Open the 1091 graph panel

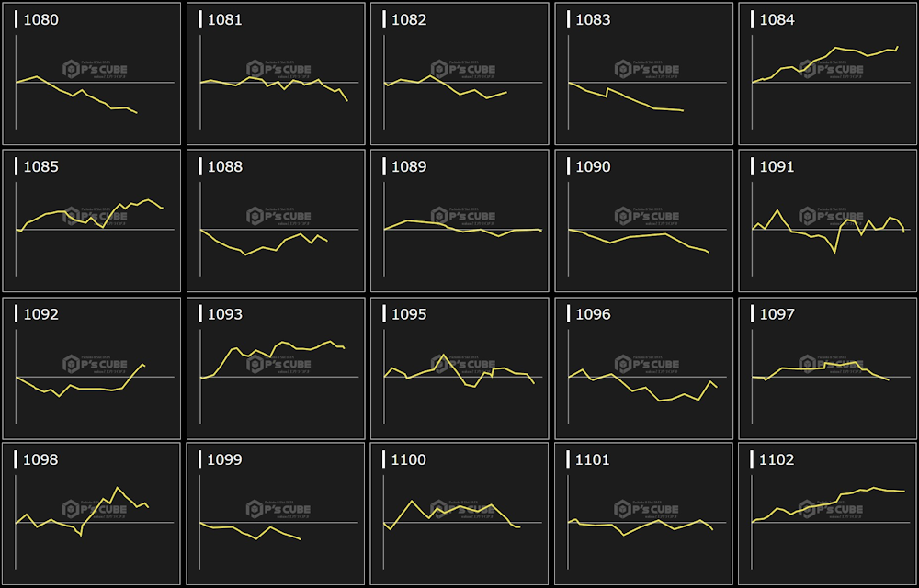(x=827, y=220)
